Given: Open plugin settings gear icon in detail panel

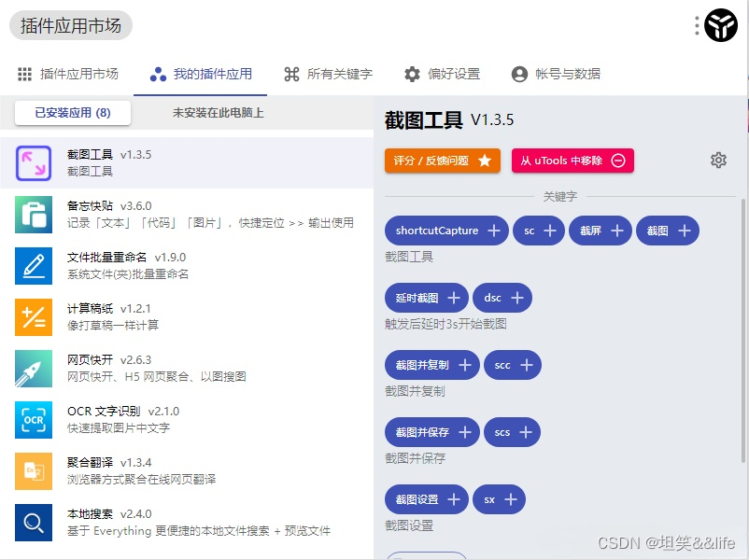Looking at the screenshot, I should pyautogui.click(x=718, y=161).
